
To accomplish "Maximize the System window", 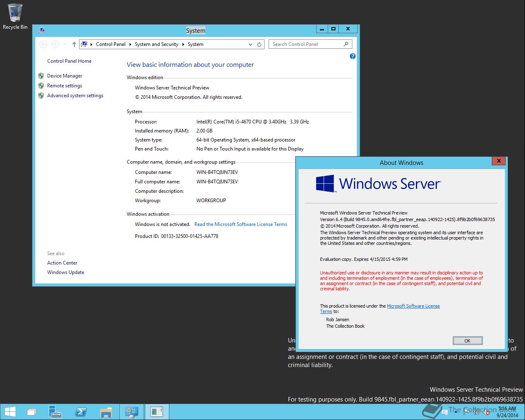I will (333, 29).
